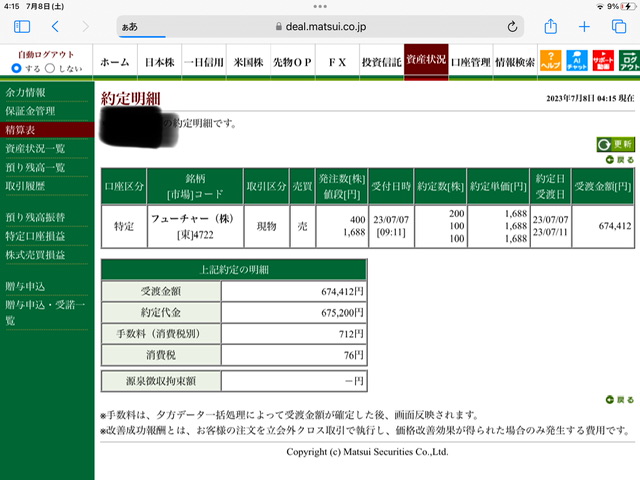This screenshot has height=480, width=640.
Task: Click the deal.matsui.co.jp address bar
Action: point(320,27)
